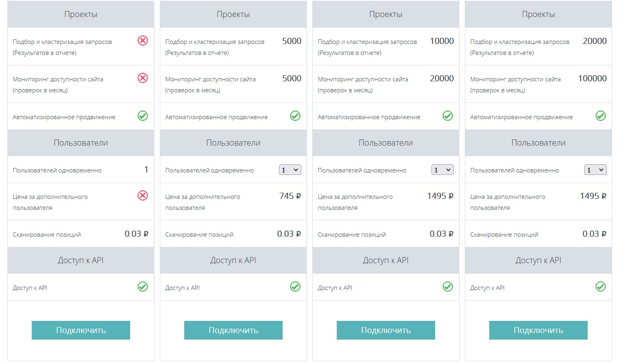
Task: Click green API access checkmark in second plan
Action: (x=295, y=287)
